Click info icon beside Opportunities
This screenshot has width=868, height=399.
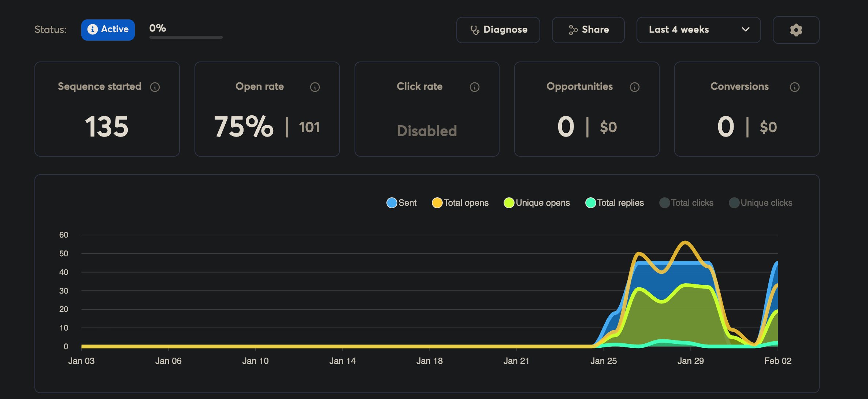[x=635, y=87]
